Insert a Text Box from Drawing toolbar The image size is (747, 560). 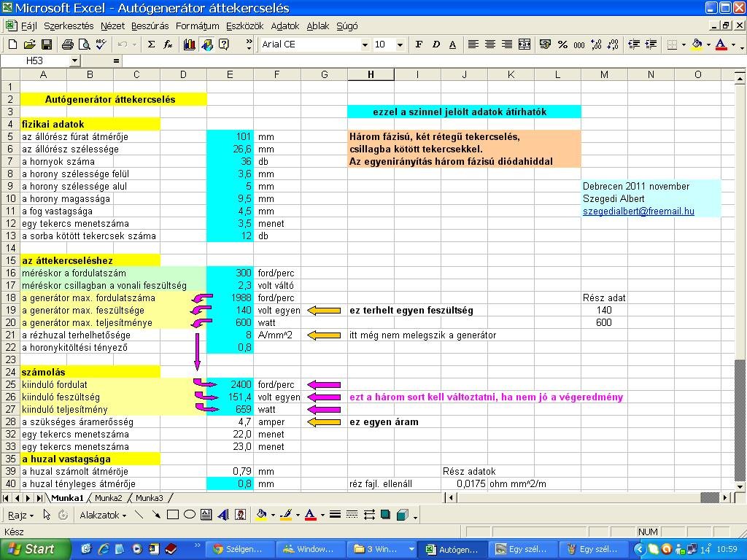click(206, 515)
